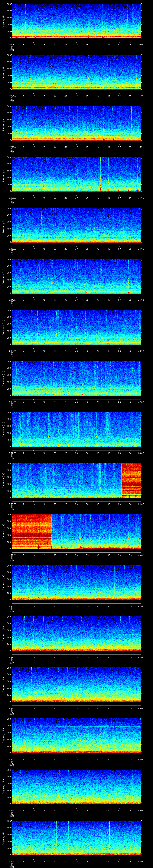This screenshot has width=153, height=868.
Task: Pick the spectrogram panel starting at 9:36:00
Action: (76, 378)
